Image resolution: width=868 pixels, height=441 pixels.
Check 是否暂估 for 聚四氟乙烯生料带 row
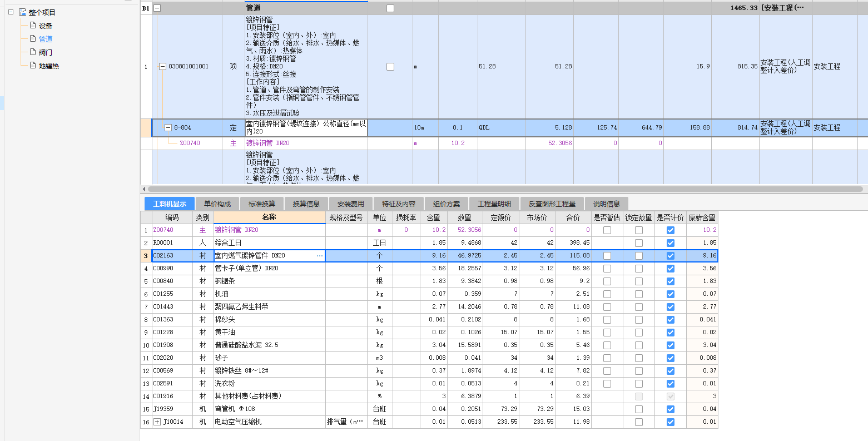pos(607,307)
